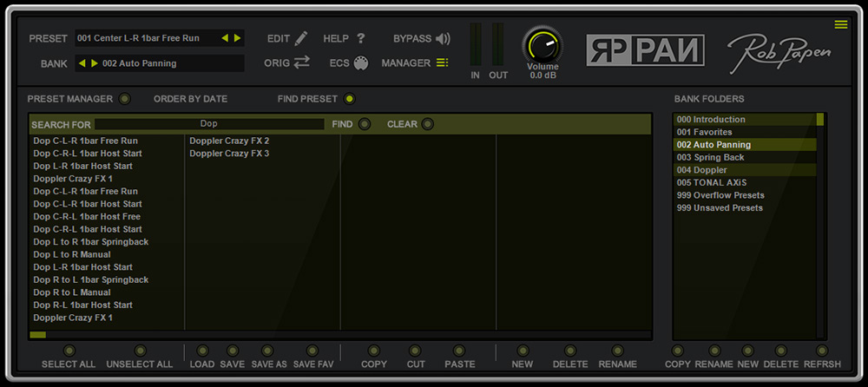Image resolution: width=868 pixels, height=387 pixels.
Task: Click the bank folder NEW button
Action: coord(748,351)
